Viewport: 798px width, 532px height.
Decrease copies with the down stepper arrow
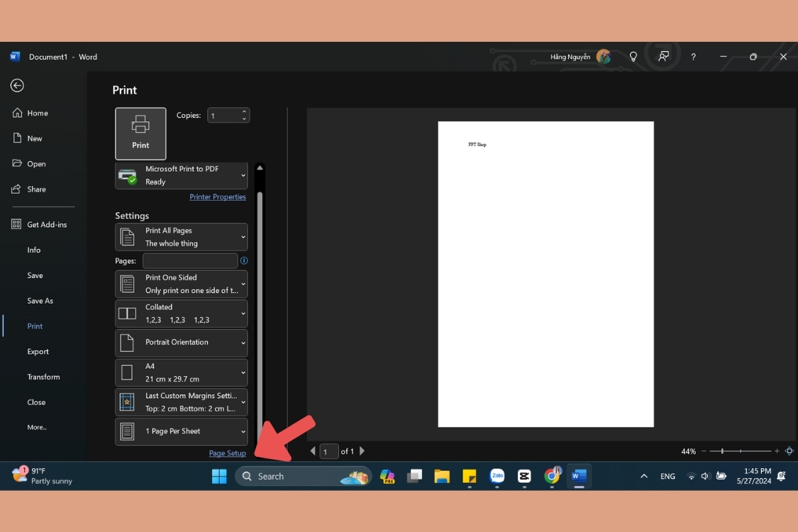coord(244,119)
